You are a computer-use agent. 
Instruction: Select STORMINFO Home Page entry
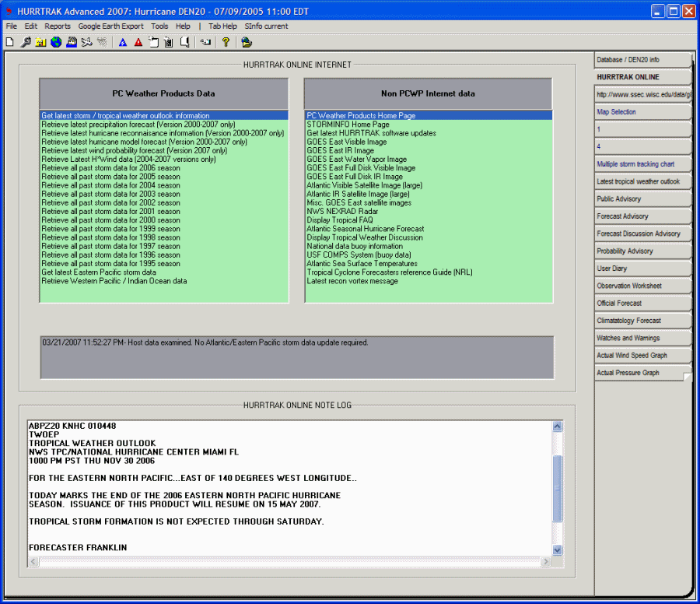(x=429, y=125)
